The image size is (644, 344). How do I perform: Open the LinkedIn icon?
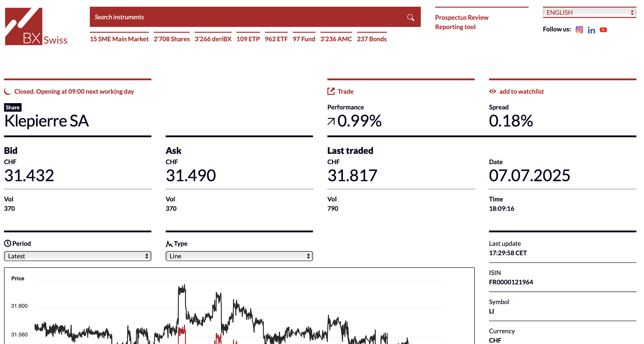pyautogui.click(x=591, y=30)
